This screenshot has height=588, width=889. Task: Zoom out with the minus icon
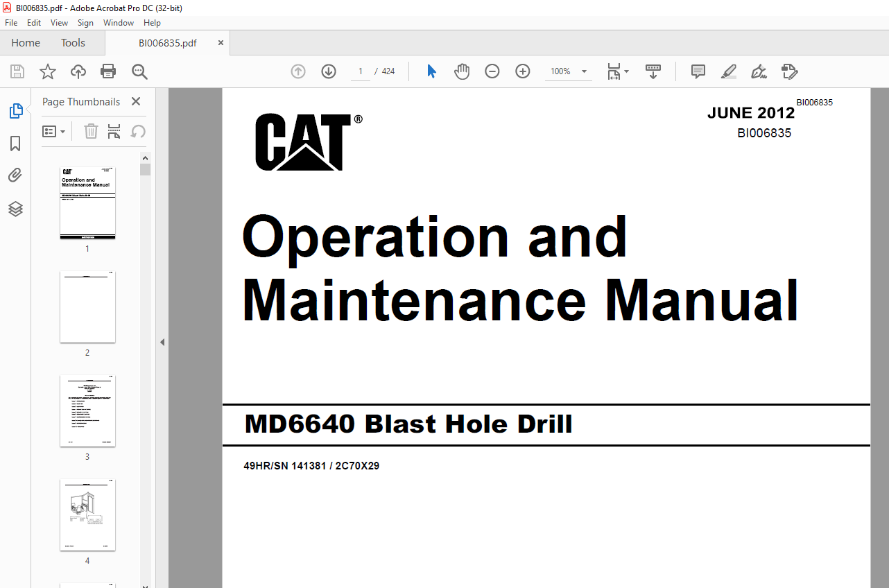pos(492,71)
